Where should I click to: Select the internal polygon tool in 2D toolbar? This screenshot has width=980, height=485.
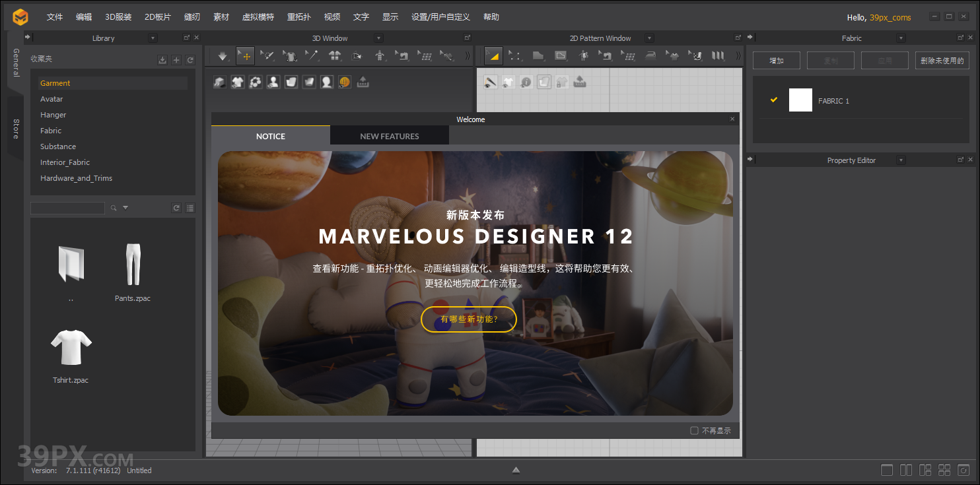pyautogui.click(x=561, y=56)
